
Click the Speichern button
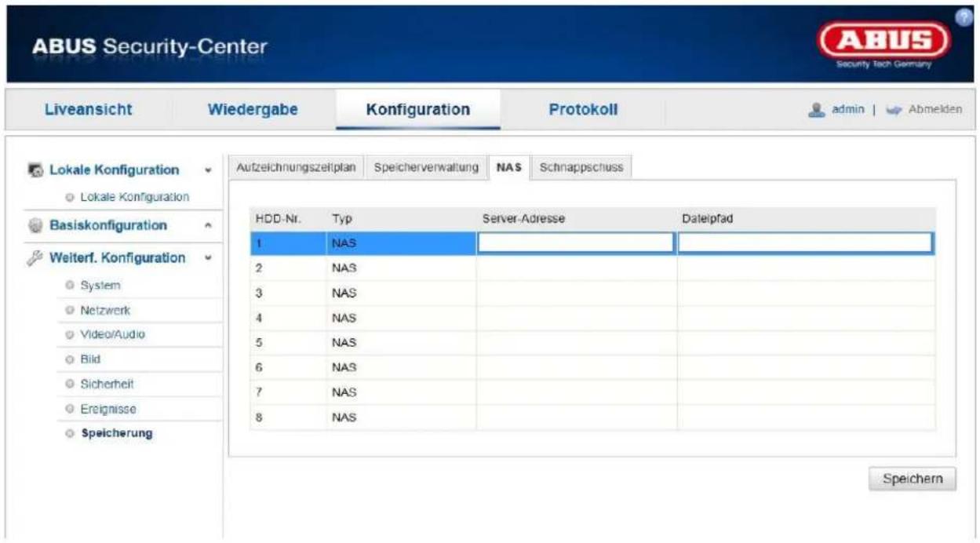tap(913, 479)
